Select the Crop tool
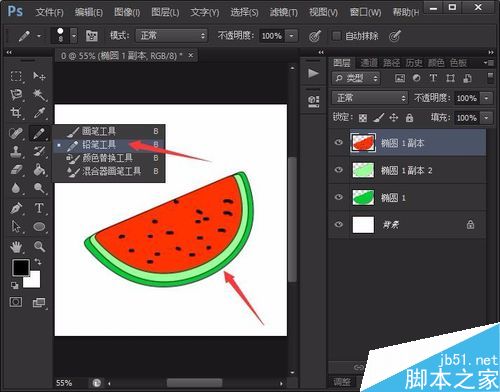500x392 pixels. (16, 113)
